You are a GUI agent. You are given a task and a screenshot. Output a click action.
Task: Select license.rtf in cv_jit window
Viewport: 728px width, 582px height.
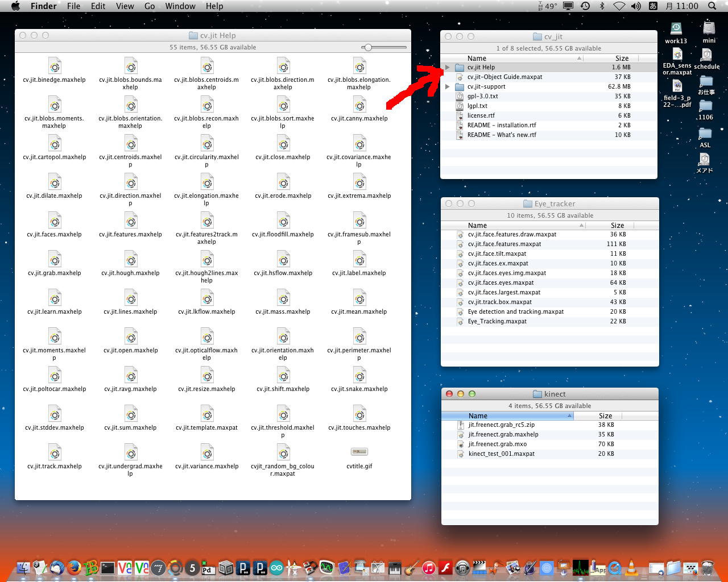(x=549, y=115)
